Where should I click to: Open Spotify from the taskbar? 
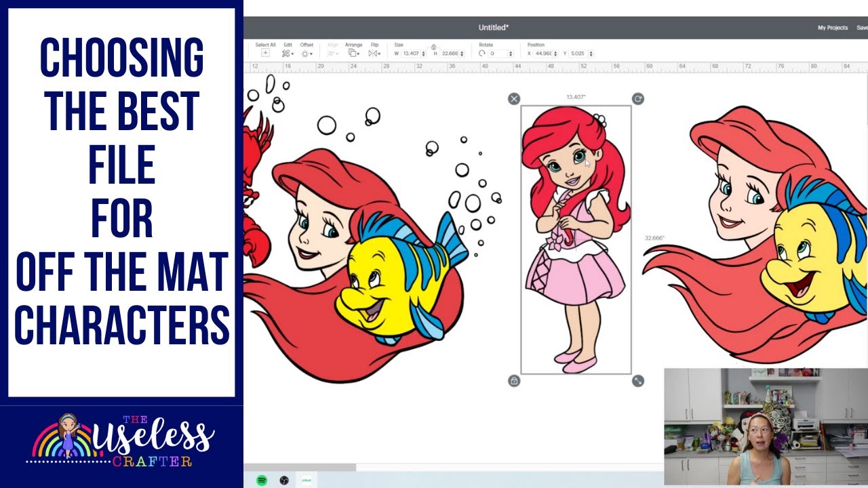click(x=262, y=480)
